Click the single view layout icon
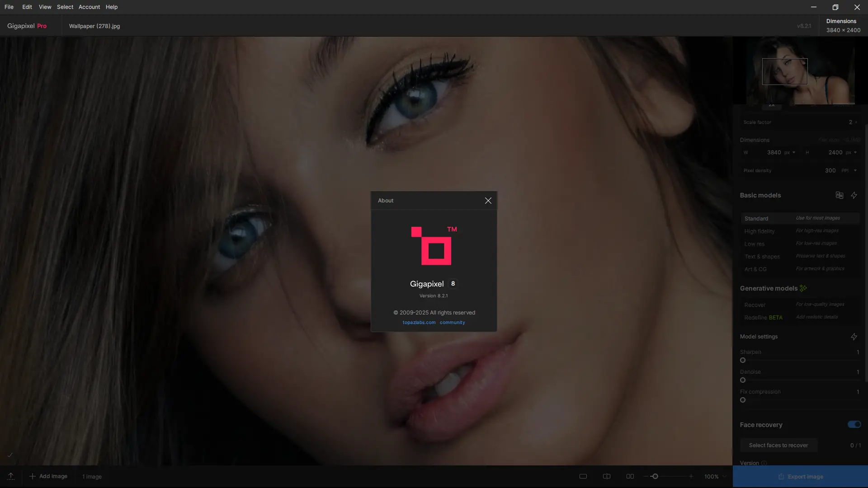The height and width of the screenshot is (488, 868). click(x=583, y=476)
